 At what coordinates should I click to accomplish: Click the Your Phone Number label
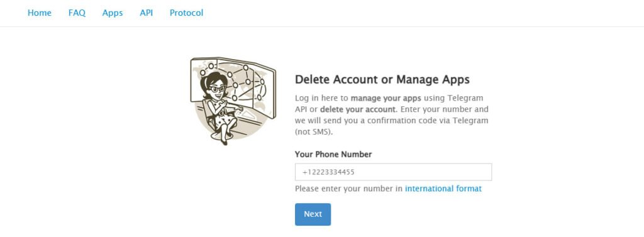click(333, 155)
